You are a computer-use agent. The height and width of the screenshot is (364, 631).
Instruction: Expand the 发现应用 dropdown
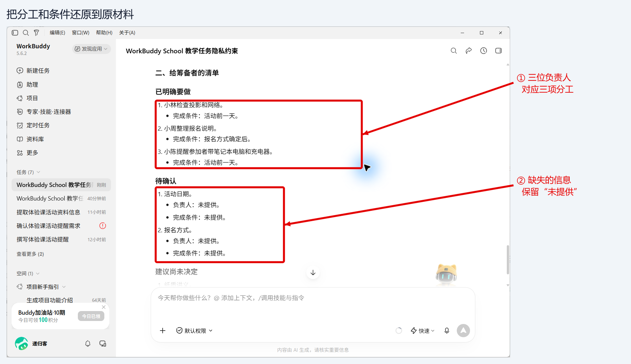[91, 49]
